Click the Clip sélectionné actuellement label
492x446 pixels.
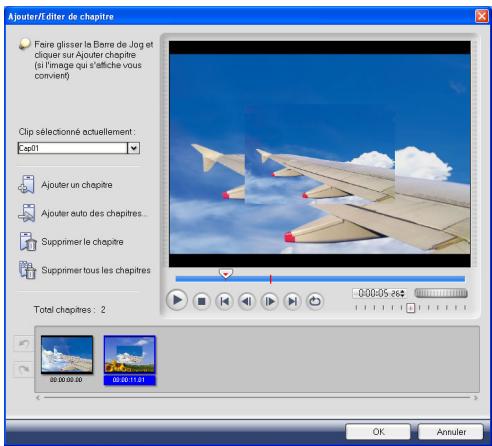pos(77,132)
